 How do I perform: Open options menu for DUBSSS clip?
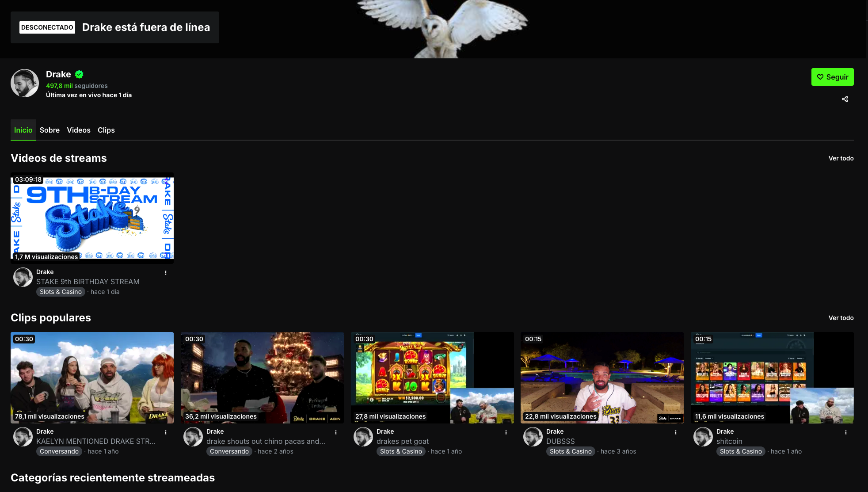click(676, 432)
